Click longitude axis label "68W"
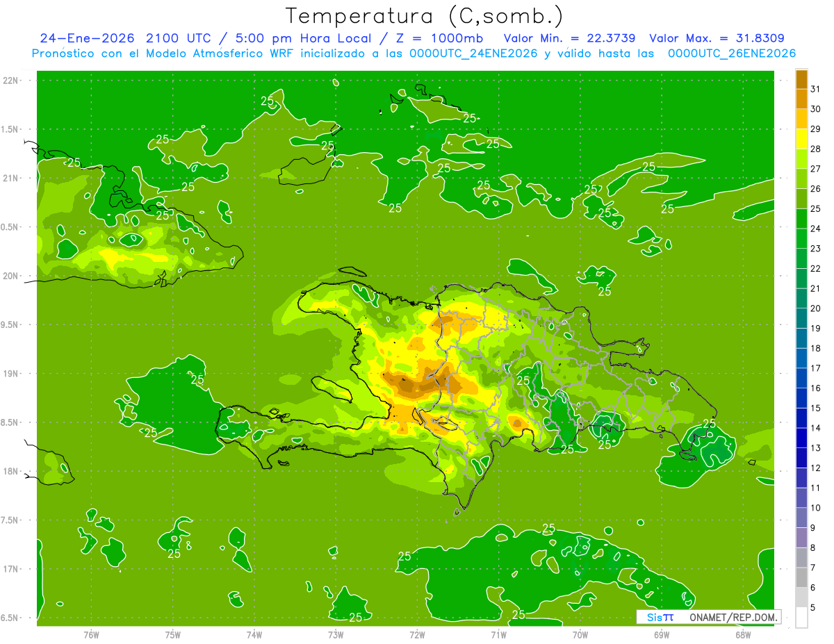Screen dimensions: 834x644 tap(743, 635)
